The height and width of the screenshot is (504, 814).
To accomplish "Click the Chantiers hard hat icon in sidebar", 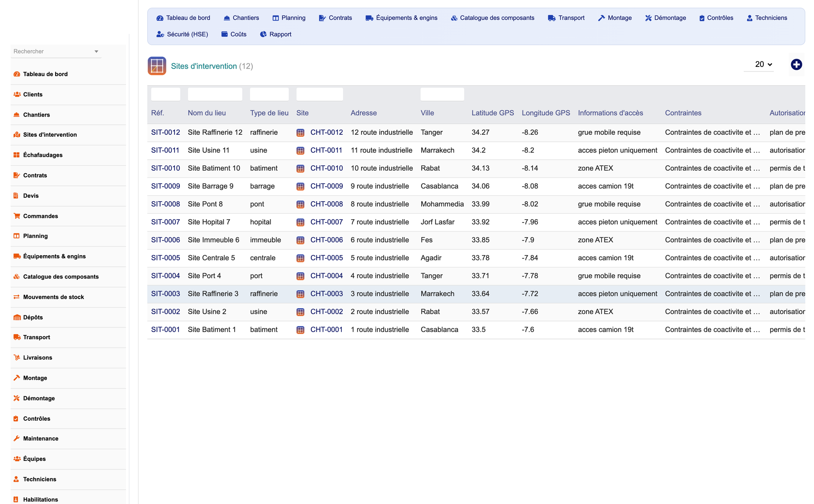I will click(x=17, y=115).
